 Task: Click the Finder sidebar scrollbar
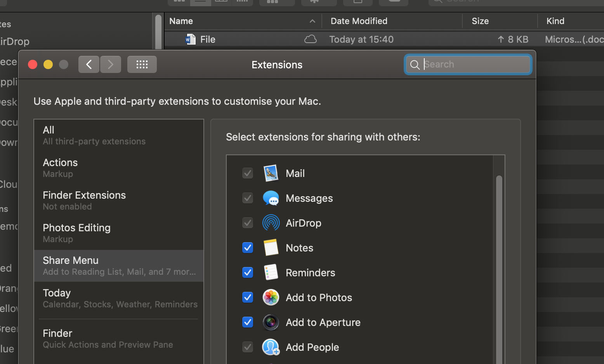158,32
